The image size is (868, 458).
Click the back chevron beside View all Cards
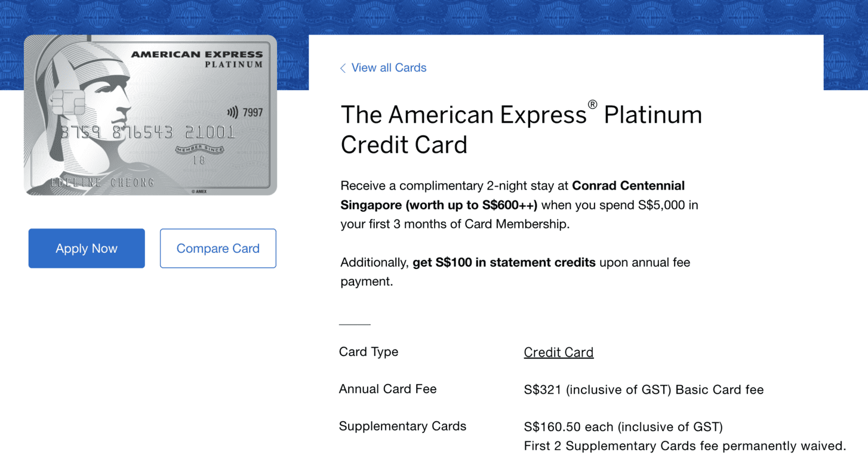coord(343,68)
